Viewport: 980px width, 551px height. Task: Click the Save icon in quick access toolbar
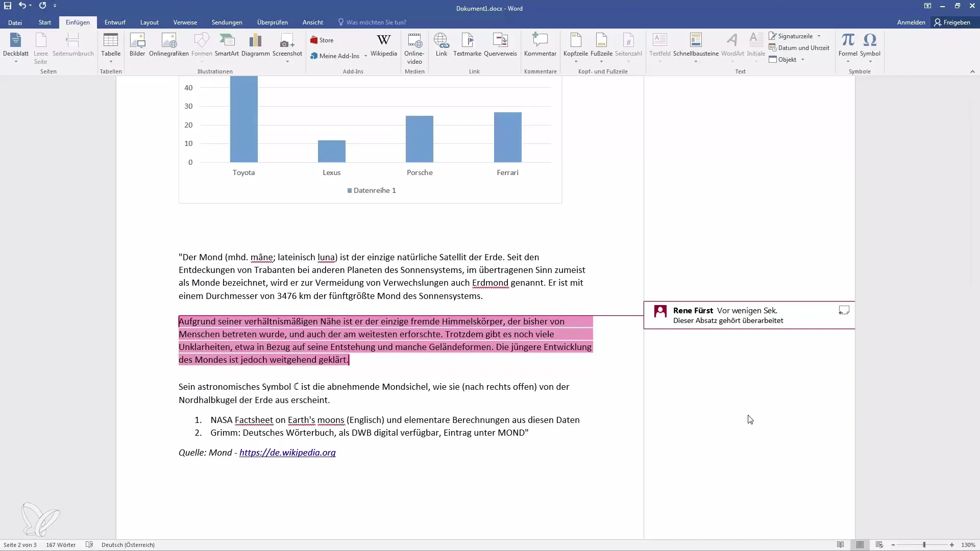pos(8,6)
